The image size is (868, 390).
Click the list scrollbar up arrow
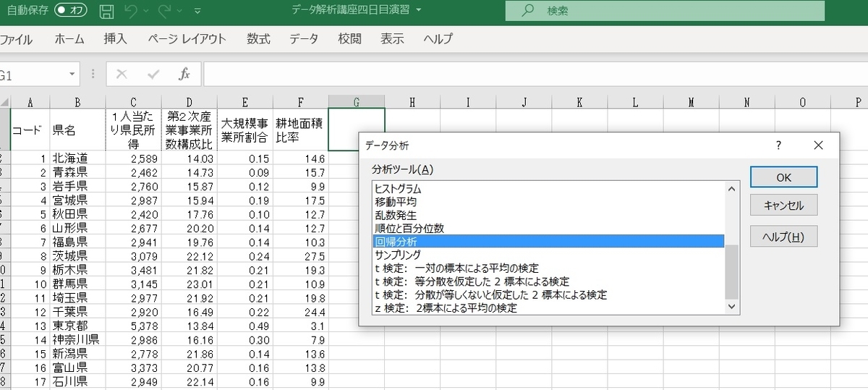732,189
